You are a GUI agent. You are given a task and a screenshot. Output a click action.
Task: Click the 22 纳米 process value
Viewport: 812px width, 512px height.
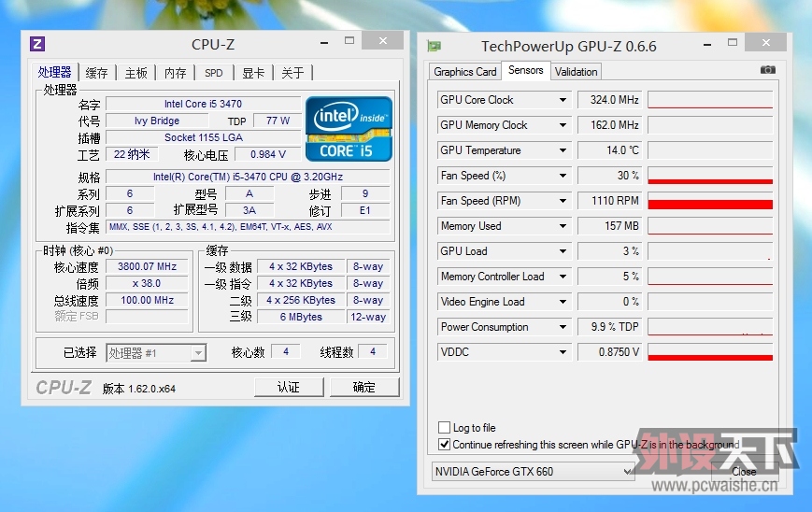[132, 154]
